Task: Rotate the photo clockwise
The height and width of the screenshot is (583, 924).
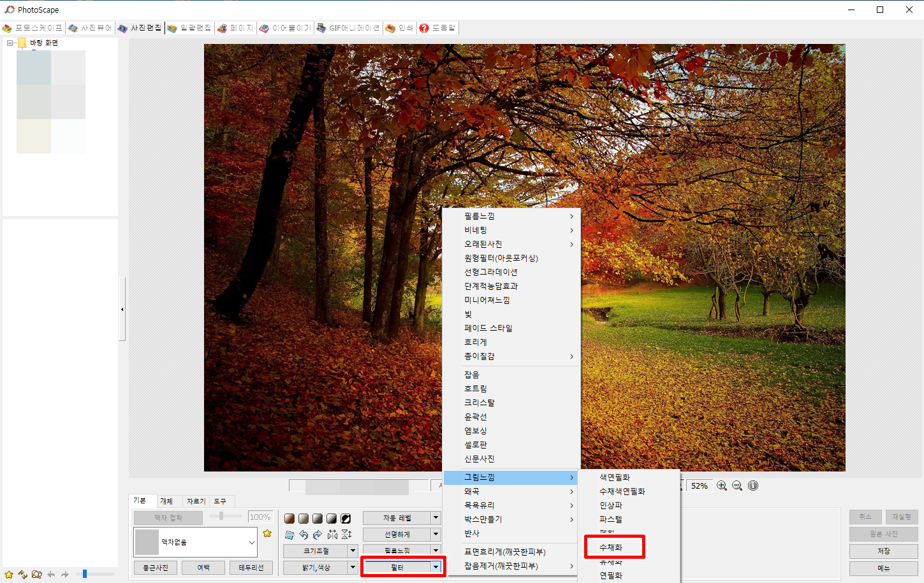Action: (318, 535)
